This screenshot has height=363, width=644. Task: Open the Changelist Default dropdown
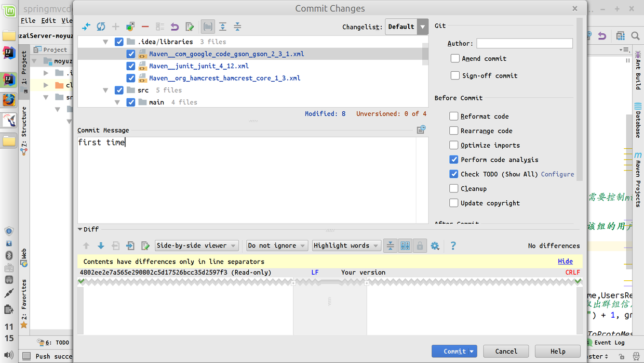pos(407,27)
